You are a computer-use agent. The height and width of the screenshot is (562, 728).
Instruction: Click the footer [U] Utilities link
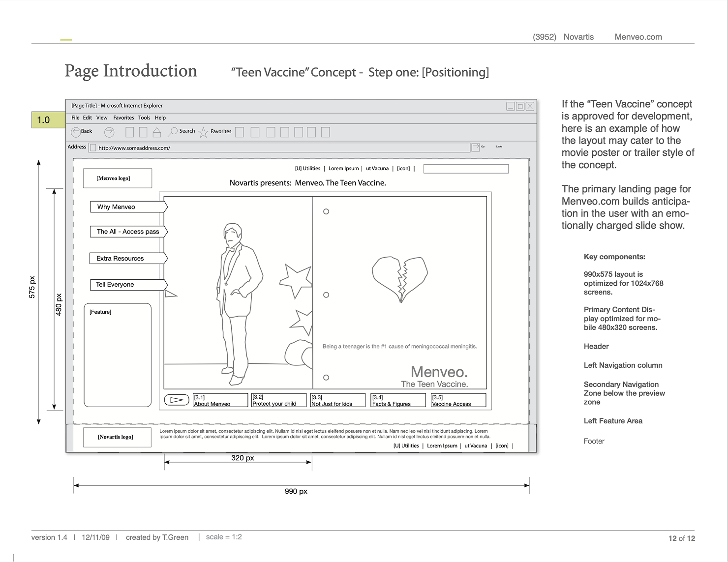(x=406, y=446)
